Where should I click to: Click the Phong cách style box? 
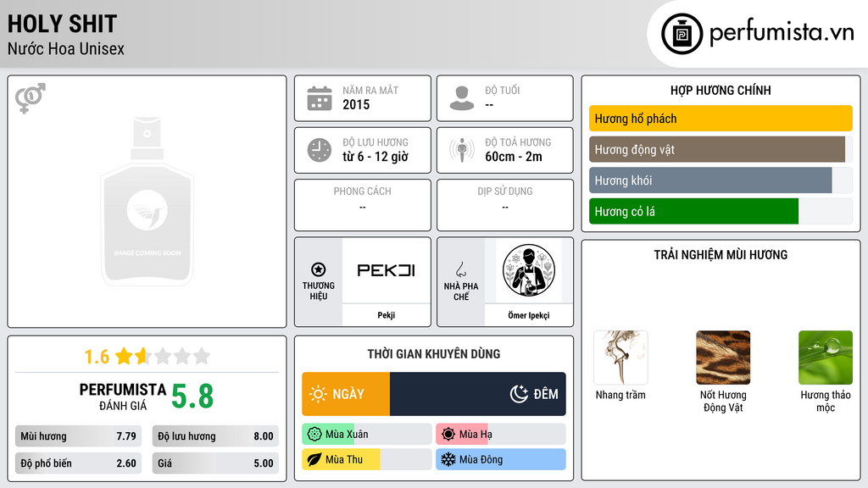click(x=363, y=205)
